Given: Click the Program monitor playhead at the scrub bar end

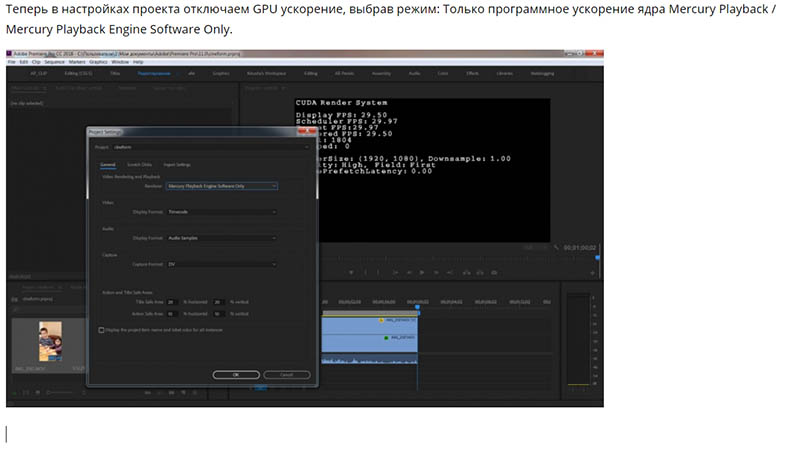Looking at the screenshot, I should [x=597, y=258].
